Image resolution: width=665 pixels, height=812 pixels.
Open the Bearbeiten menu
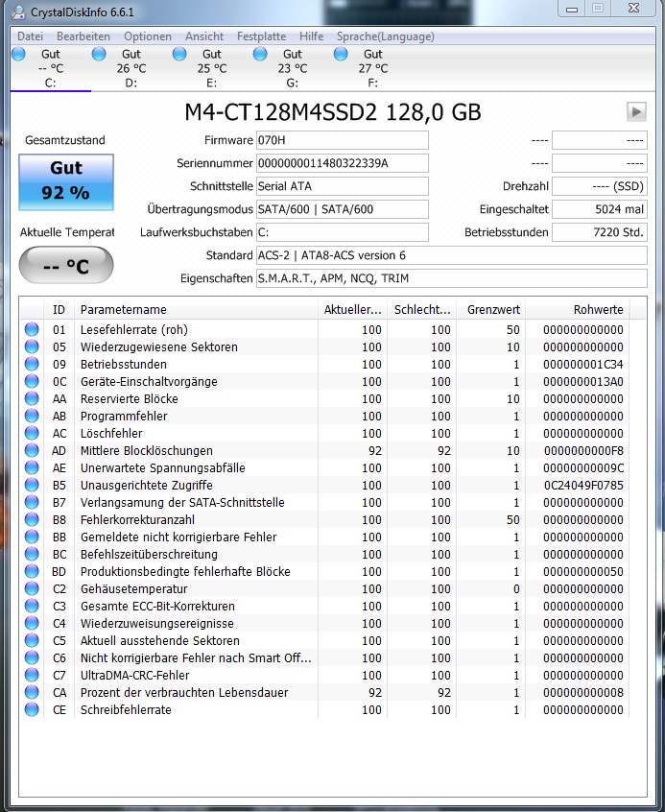[83, 36]
